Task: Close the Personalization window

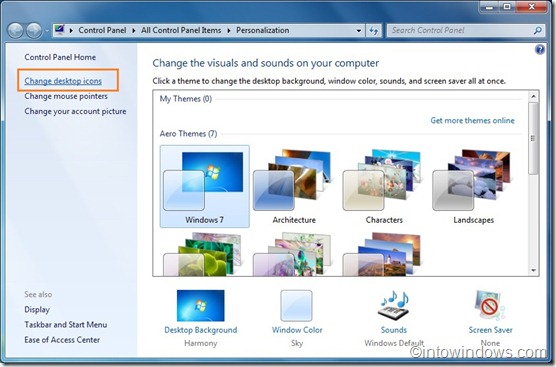Action: pos(532,7)
